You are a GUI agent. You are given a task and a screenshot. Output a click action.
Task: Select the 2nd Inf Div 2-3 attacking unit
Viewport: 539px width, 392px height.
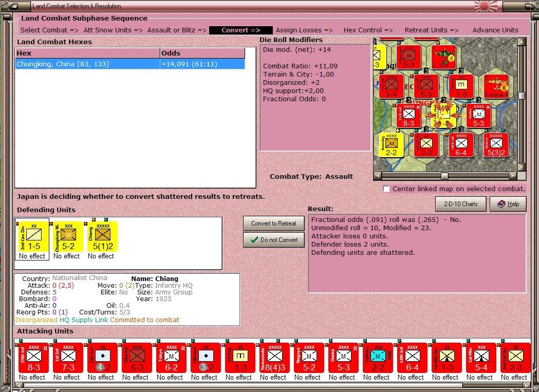coord(515,358)
